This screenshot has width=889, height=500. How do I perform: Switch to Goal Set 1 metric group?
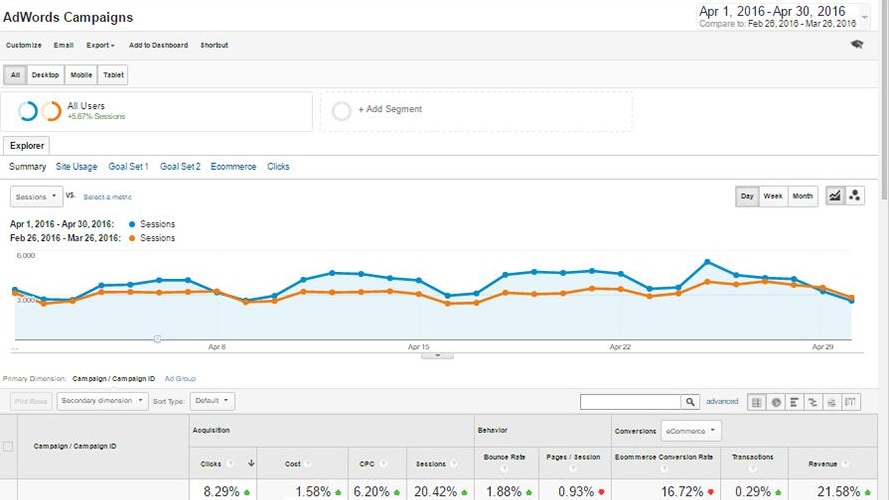[128, 167]
